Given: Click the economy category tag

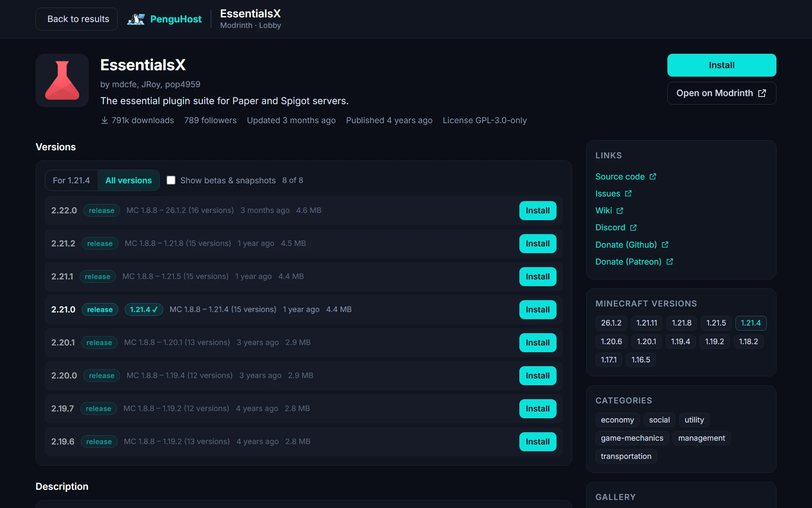Looking at the screenshot, I should 617,420.
